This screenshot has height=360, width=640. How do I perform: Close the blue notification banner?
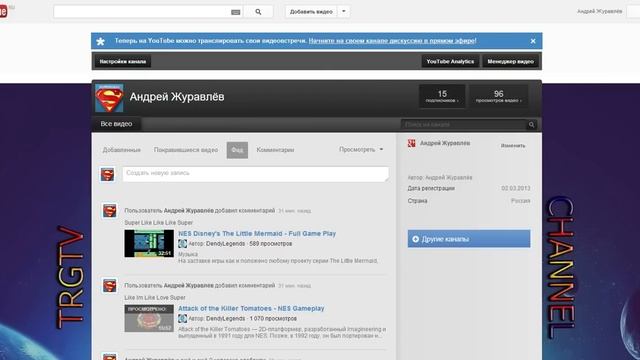(533, 41)
